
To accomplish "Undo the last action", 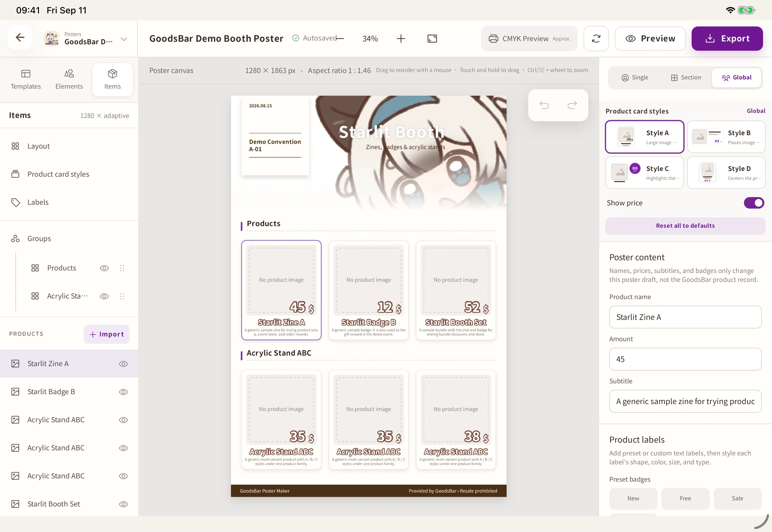I will [x=544, y=105].
